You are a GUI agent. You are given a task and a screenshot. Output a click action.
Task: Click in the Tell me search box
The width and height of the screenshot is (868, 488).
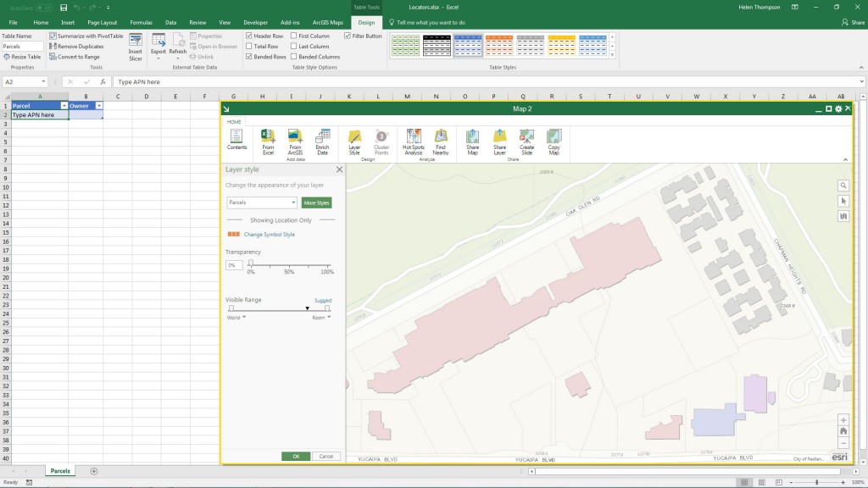[431, 23]
